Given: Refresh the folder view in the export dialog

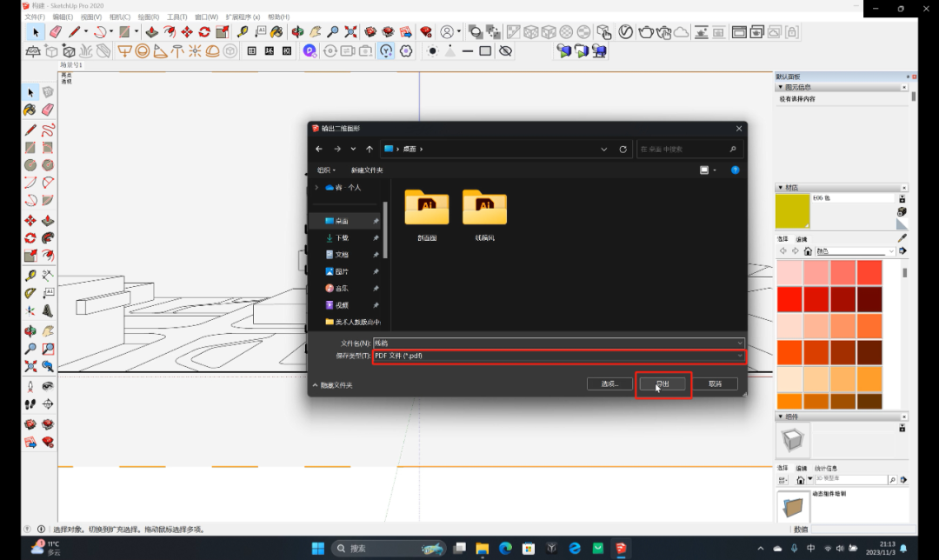Looking at the screenshot, I should [623, 150].
